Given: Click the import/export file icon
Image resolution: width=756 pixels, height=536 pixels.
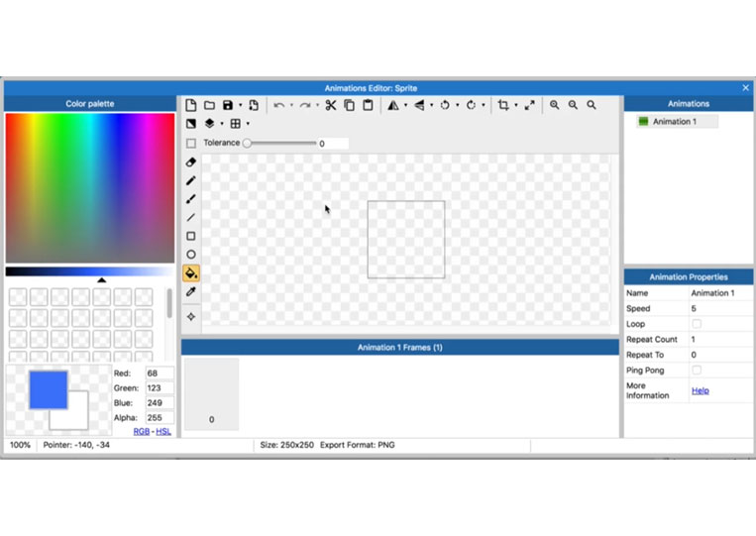Looking at the screenshot, I should [254, 105].
